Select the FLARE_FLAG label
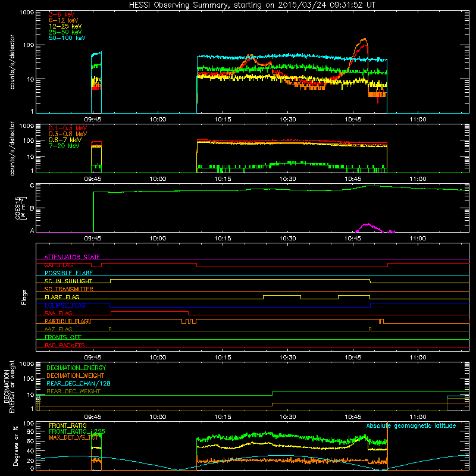 pyautogui.click(x=62, y=297)
